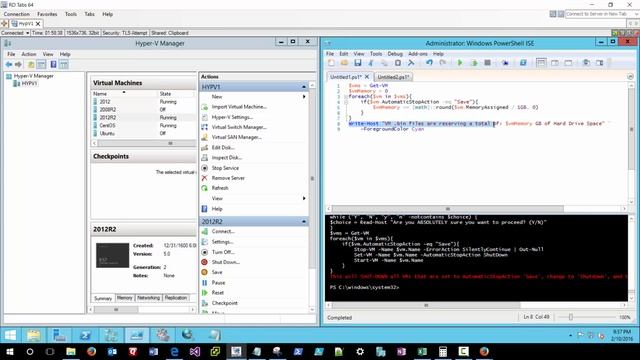Open the Add-ons menu in PowerShell ISE

coord(418,54)
